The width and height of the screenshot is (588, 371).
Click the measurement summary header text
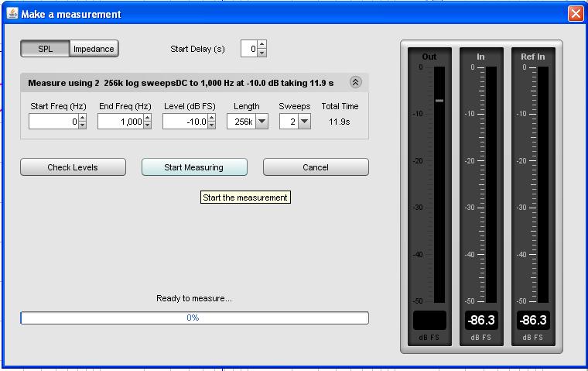tap(181, 83)
